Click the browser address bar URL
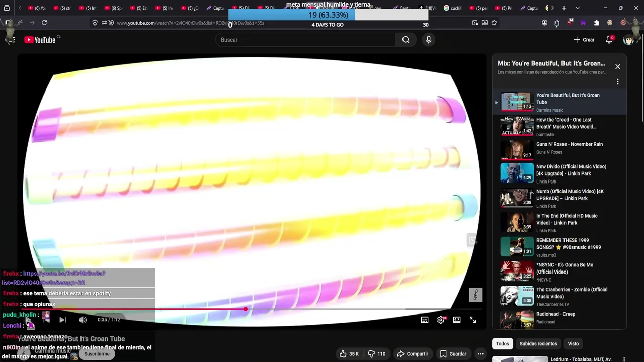 [x=190, y=23]
